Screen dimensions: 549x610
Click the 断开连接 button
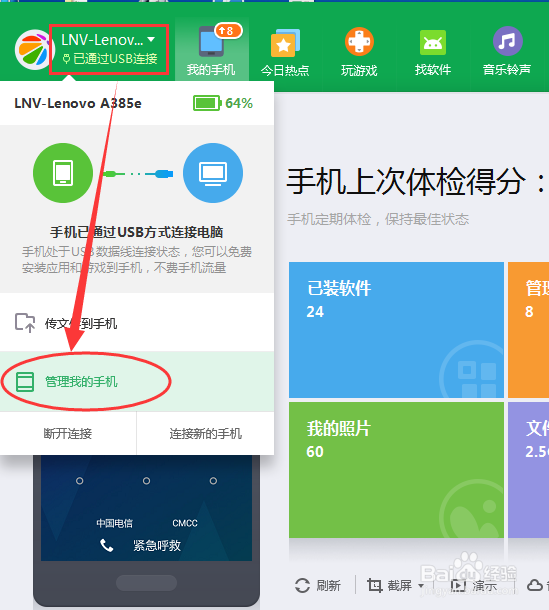pos(68,433)
